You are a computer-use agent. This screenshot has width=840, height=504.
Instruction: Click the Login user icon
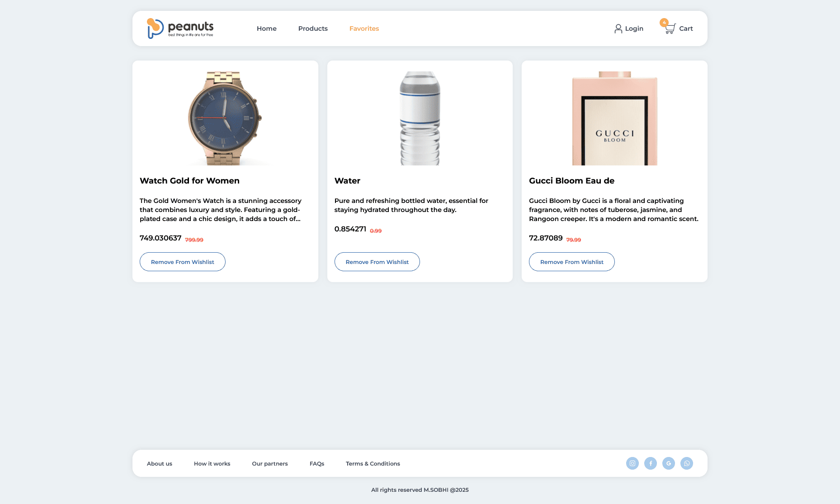pyautogui.click(x=618, y=28)
